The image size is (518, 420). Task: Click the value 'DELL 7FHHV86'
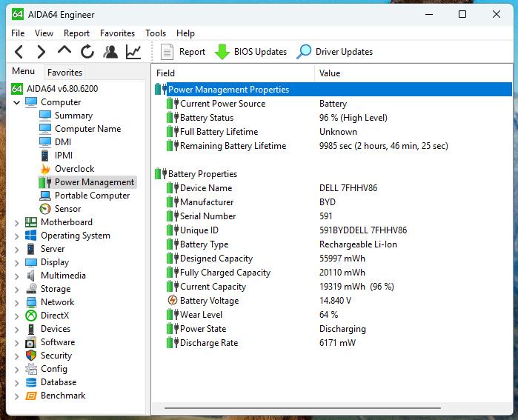pyautogui.click(x=348, y=188)
